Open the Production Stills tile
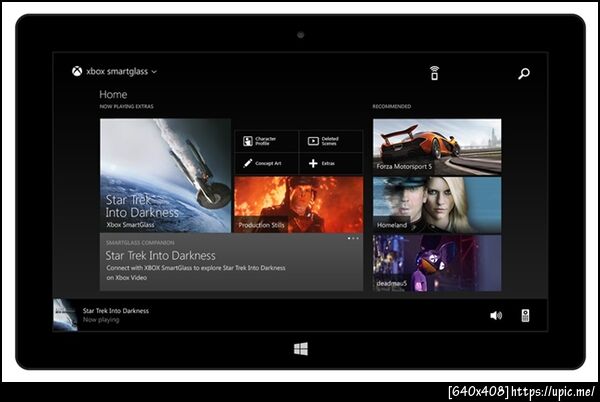This screenshot has width=600, height=402. tap(298, 204)
